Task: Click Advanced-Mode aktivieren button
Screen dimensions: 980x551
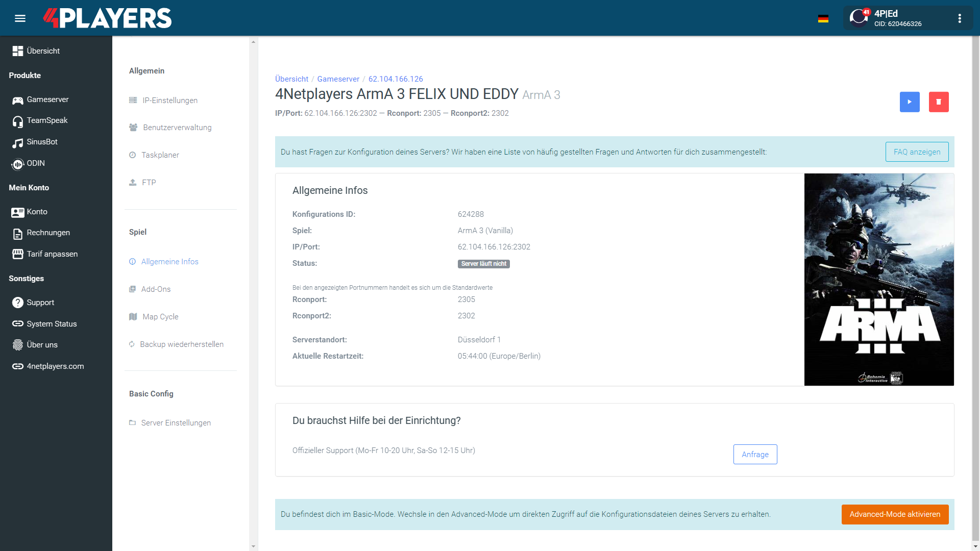Action: [x=895, y=514]
